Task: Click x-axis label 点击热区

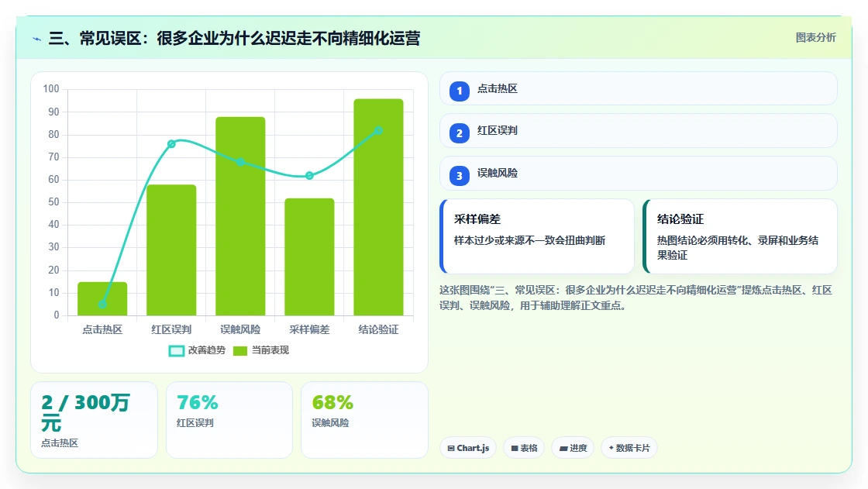Action: point(102,329)
